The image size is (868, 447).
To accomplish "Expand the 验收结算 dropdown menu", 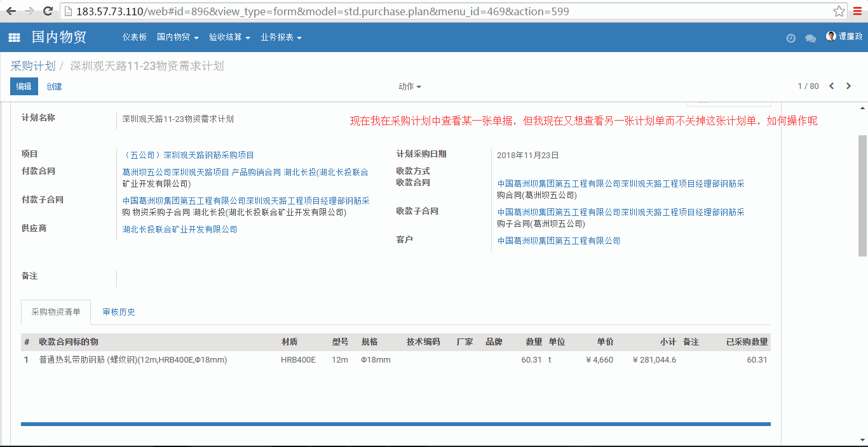I will click(229, 37).
